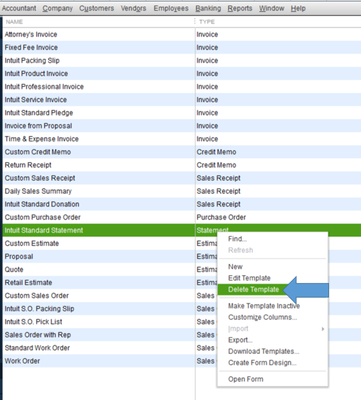Image resolution: width=361 pixels, height=400 pixels.
Task: Open the Banking menu
Action: pyautogui.click(x=208, y=8)
